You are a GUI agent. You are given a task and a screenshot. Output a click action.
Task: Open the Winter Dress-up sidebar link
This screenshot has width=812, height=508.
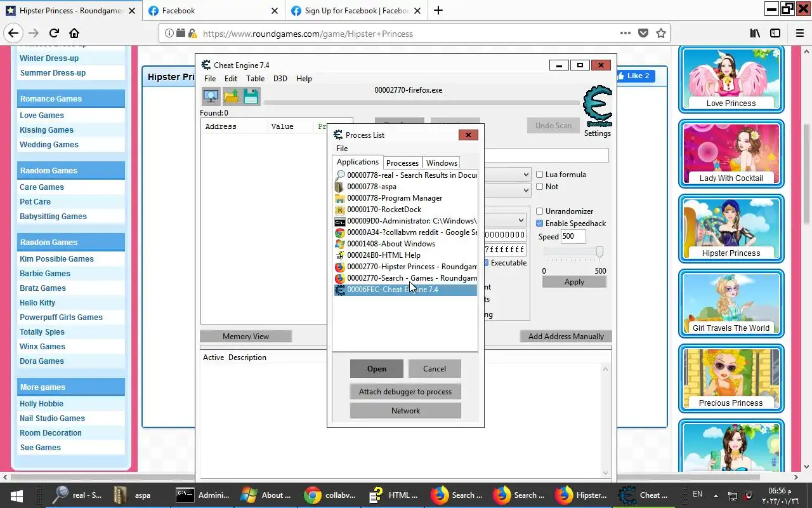pos(49,58)
